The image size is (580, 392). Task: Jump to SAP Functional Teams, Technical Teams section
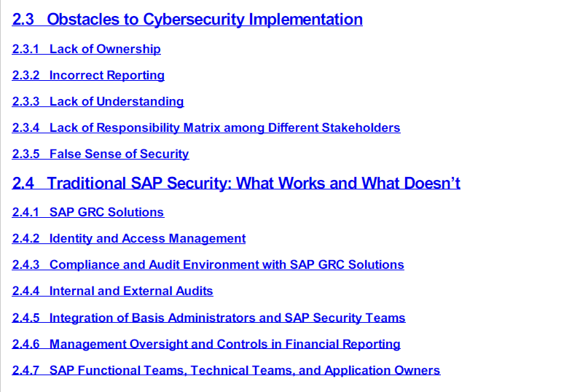pos(244,370)
